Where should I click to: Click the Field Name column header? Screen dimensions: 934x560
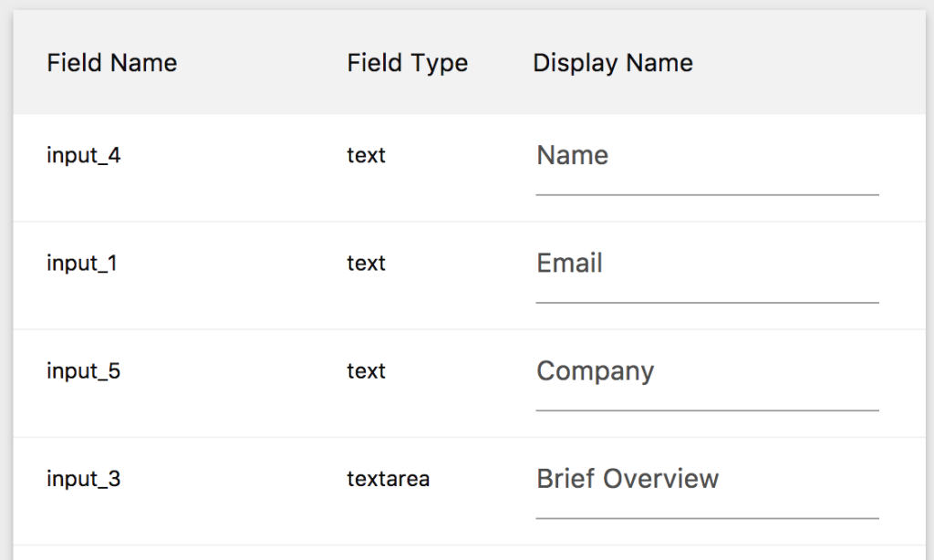pos(111,63)
